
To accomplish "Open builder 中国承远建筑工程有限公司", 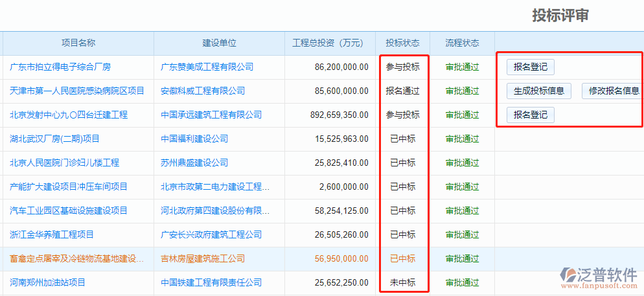I will 211,115.
